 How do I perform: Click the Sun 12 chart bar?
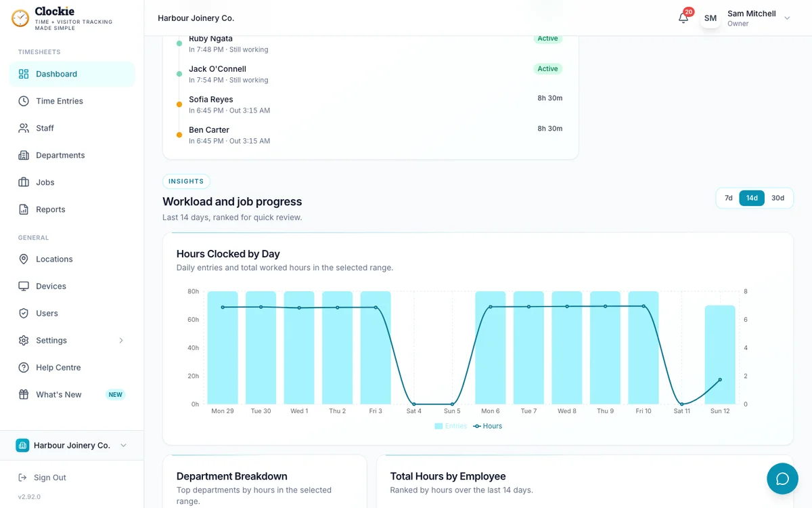[x=720, y=355]
